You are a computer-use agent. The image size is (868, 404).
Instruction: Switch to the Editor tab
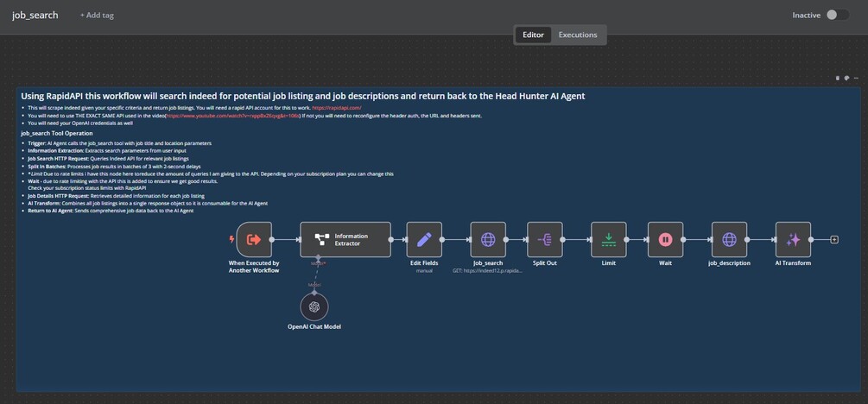coord(533,35)
